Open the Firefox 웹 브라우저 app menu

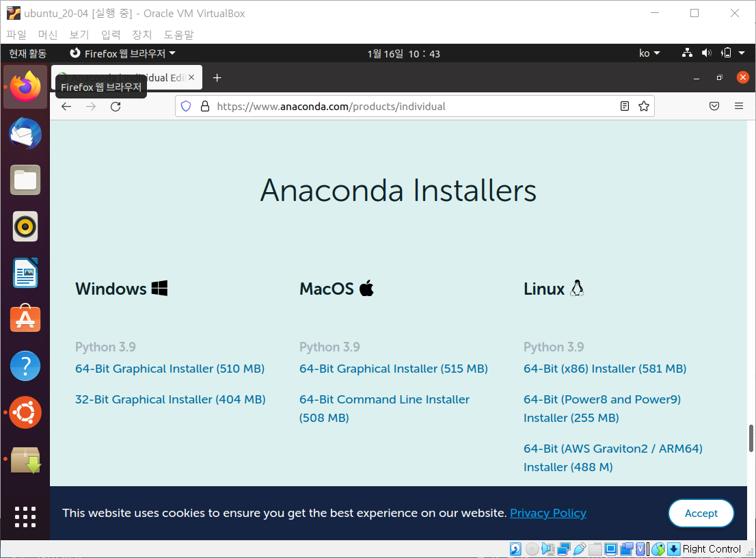point(123,53)
